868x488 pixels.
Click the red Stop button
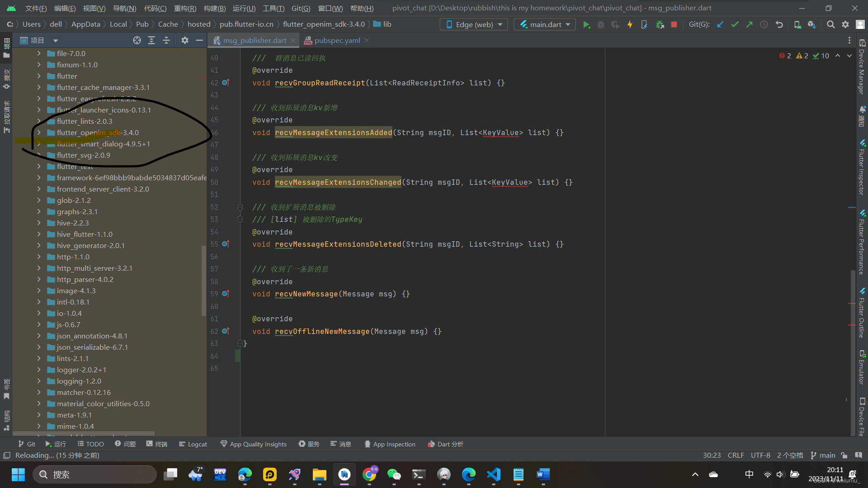[x=674, y=25]
